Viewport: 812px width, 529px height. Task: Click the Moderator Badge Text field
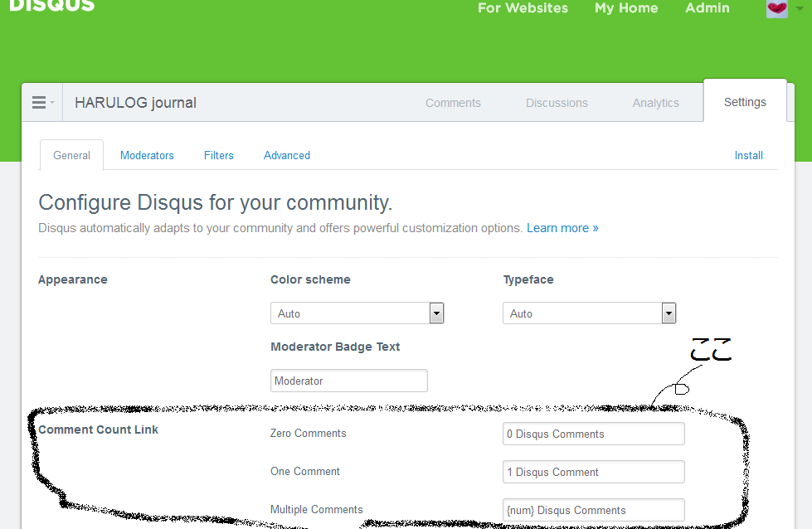pyautogui.click(x=349, y=381)
